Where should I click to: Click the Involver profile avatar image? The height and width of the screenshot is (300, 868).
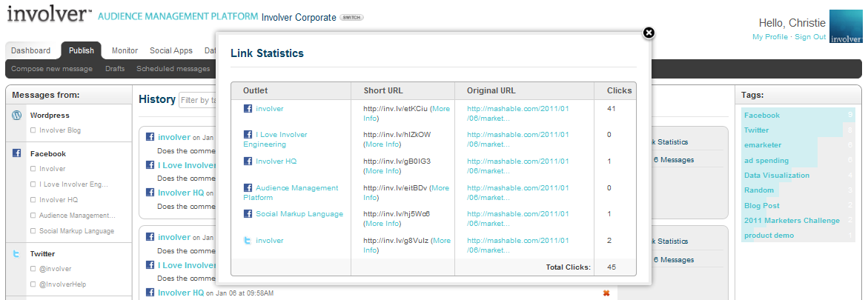pos(845,26)
